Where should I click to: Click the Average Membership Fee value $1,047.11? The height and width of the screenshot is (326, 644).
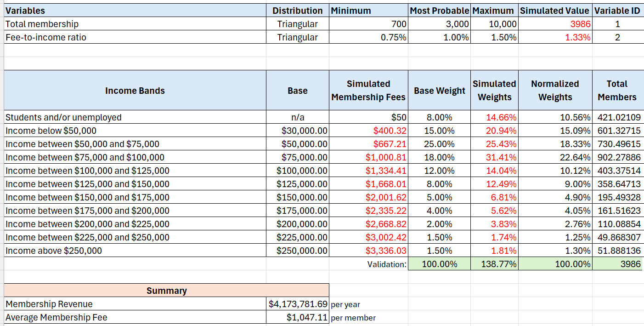pyautogui.click(x=298, y=317)
